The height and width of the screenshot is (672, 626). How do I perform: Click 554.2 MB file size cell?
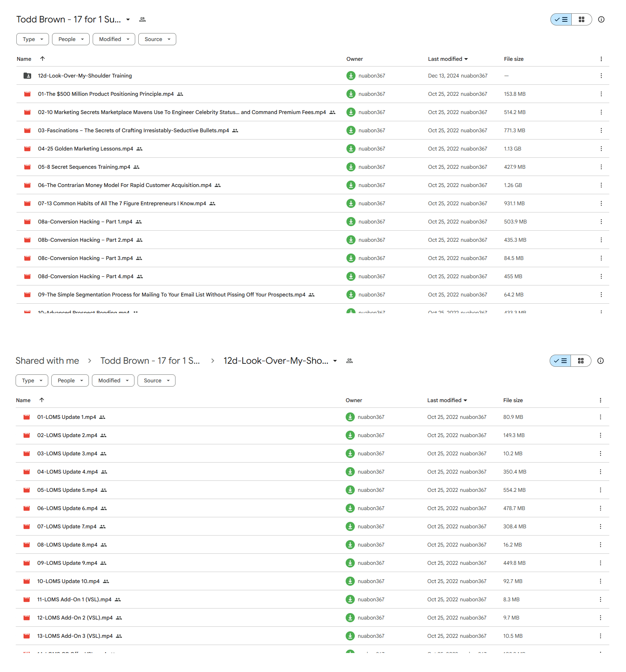pyautogui.click(x=514, y=490)
